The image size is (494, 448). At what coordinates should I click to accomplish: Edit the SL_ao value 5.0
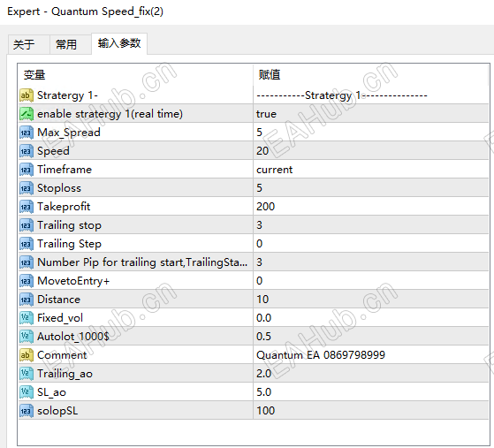[371, 392]
